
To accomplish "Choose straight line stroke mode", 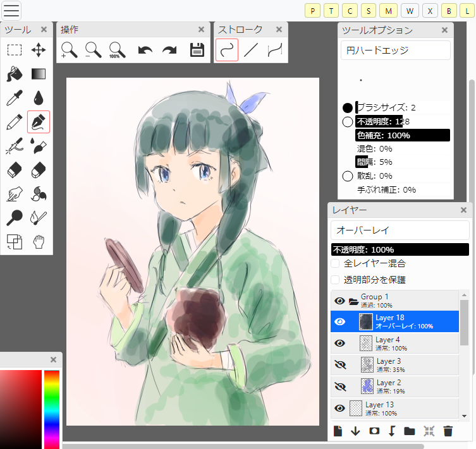I will [x=251, y=50].
